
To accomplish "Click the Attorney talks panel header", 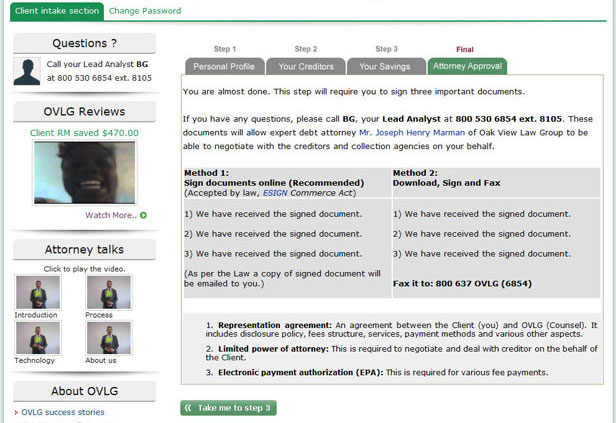I will [x=84, y=249].
